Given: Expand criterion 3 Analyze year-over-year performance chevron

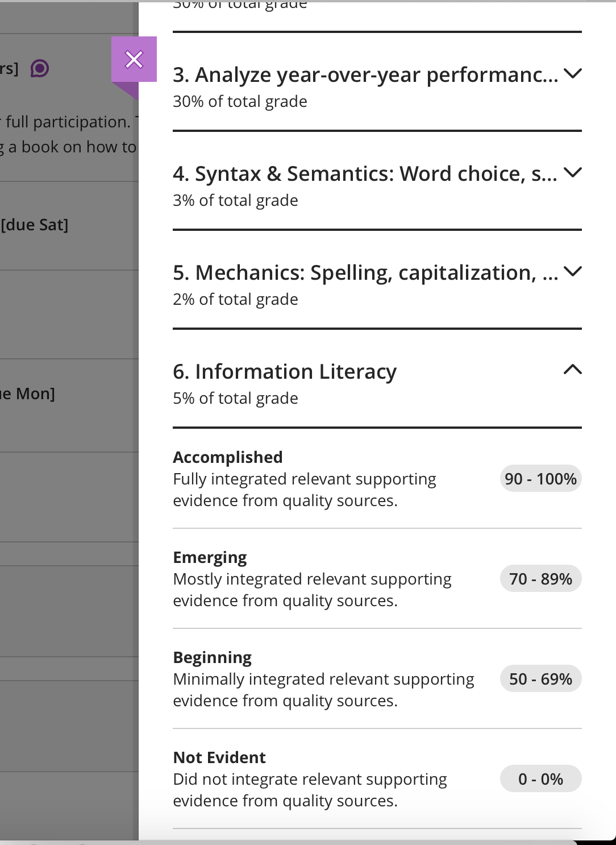Looking at the screenshot, I should 573,73.
